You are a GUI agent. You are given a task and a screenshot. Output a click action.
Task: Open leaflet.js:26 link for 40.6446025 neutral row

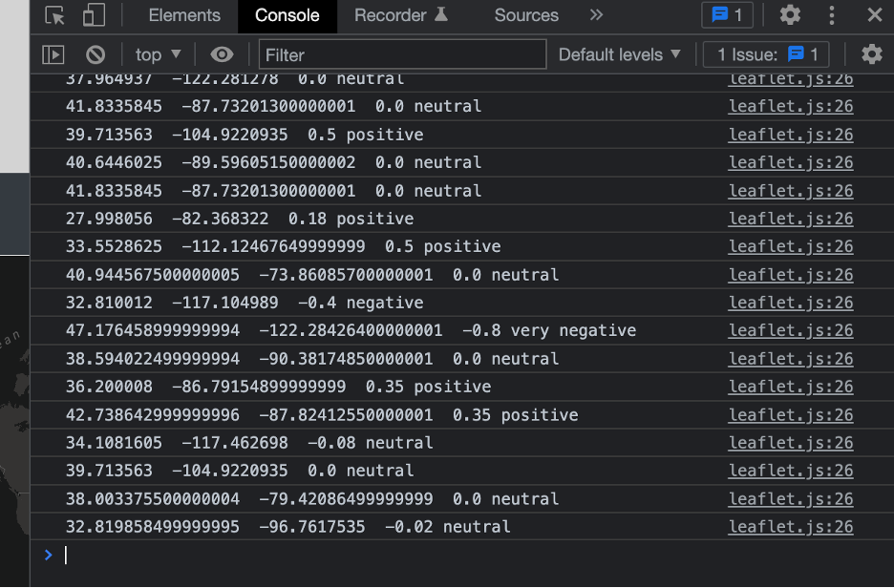(791, 162)
